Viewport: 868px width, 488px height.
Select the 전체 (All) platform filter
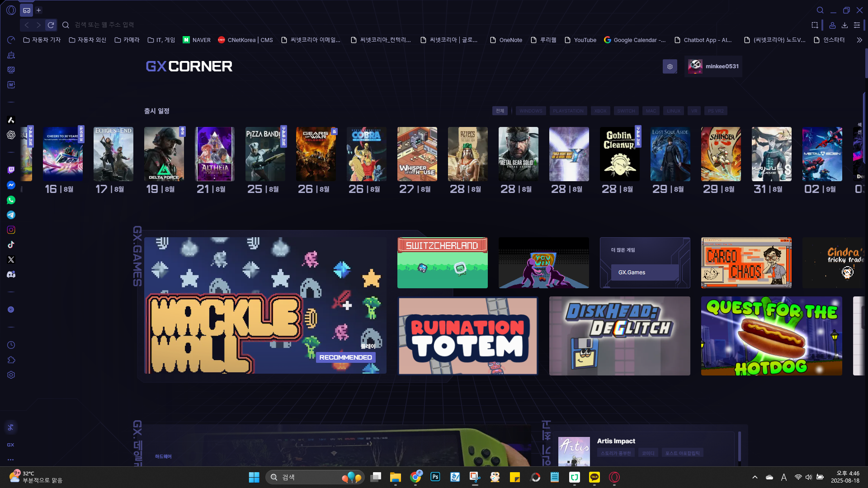click(x=500, y=111)
